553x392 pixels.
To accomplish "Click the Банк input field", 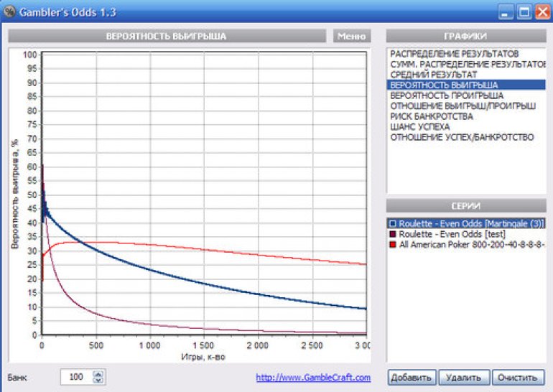I will click(x=77, y=377).
